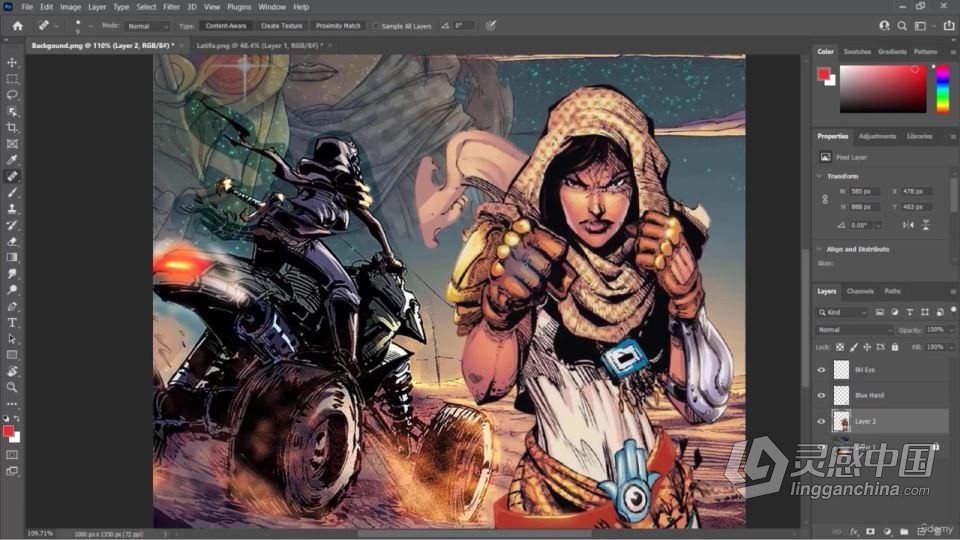Toggle lock position icon
This screenshot has width=960, height=540.
click(x=867, y=347)
